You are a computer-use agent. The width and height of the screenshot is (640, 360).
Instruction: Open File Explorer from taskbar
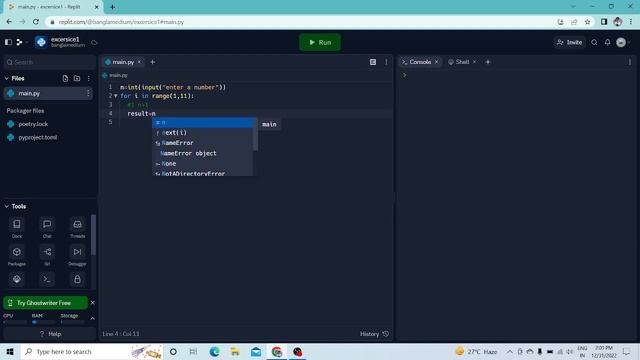coord(235,351)
